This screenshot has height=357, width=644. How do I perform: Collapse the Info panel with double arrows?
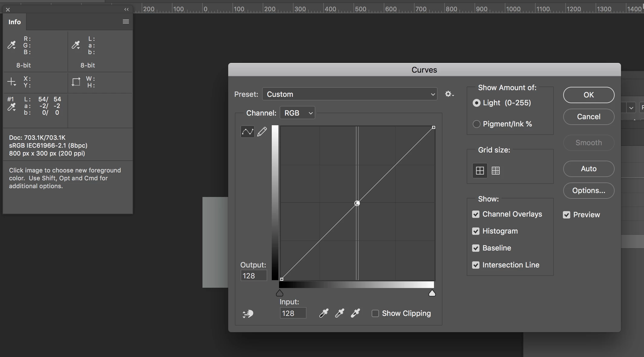(126, 9)
